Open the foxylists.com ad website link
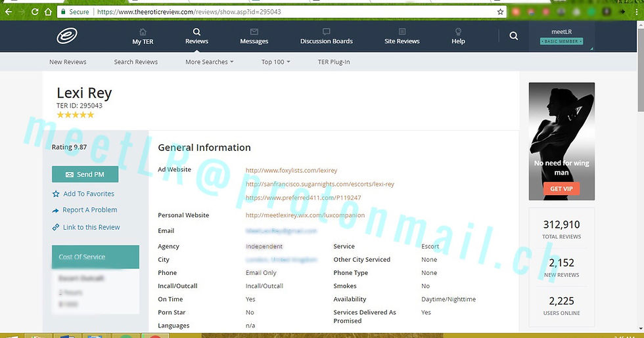This screenshot has width=644, height=338. (x=291, y=170)
